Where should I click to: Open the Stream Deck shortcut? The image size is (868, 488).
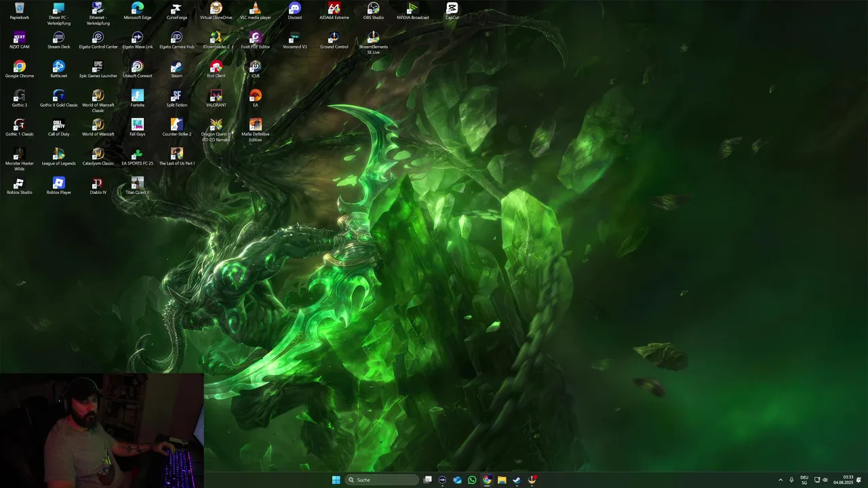[59, 40]
